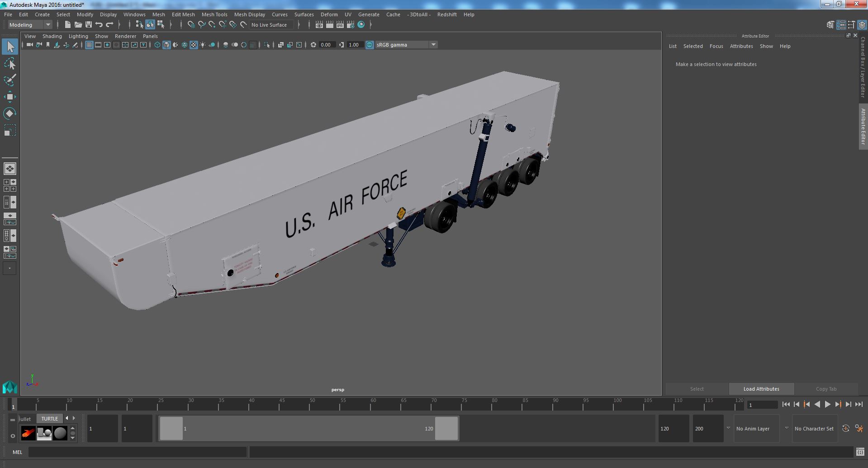This screenshot has height=468, width=868.
Task: Toggle Attribute Editor panel icon top right
Action: (841, 25)
